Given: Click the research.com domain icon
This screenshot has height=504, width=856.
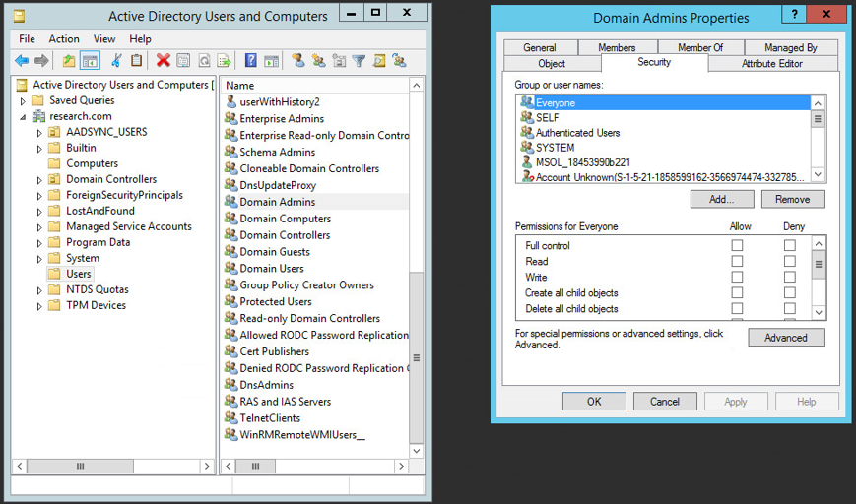Looking at the screenshot, I should pyautogui.click(x=38, y=116).
